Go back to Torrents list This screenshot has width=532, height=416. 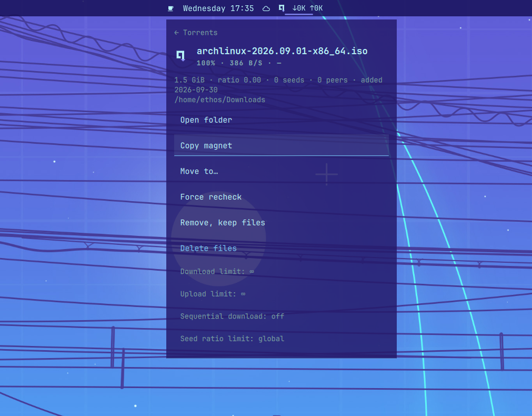click(x=196, y=33)
